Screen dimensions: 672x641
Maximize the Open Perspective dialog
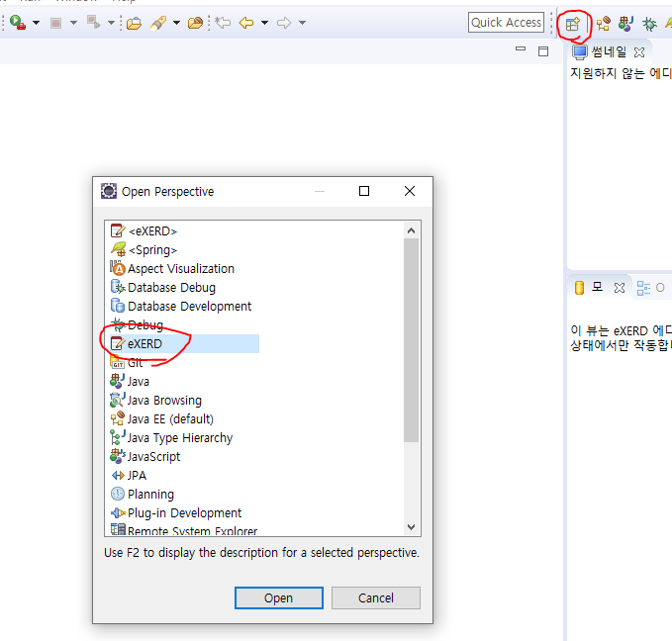364,191
